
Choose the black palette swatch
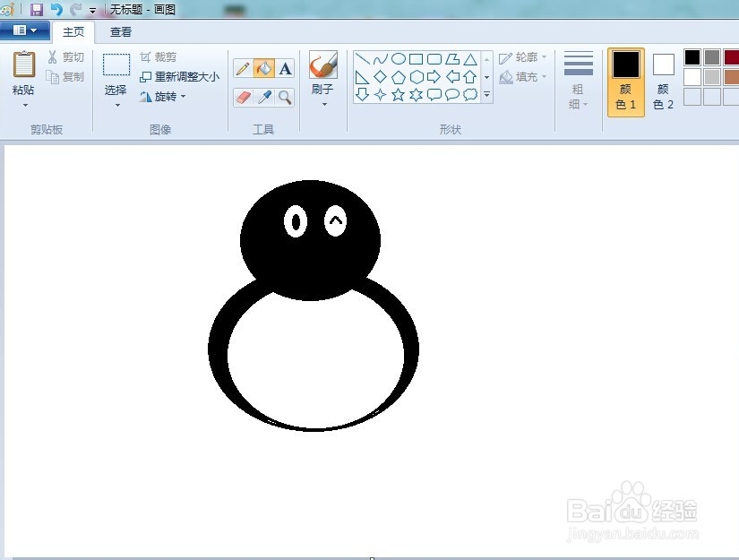pyautogui.click(x=692, y=57)
